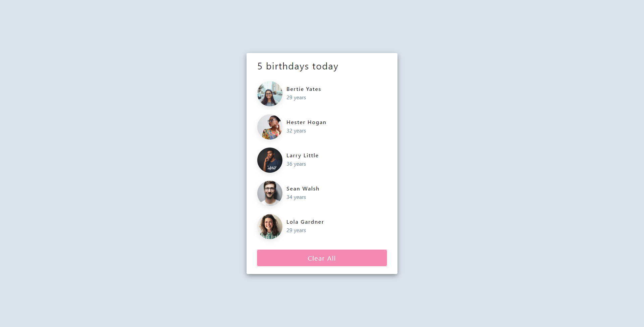Viewport: 644px width, 327px height.
Task: Select the name Bertie Yates
Action: [x=304, y=89]
